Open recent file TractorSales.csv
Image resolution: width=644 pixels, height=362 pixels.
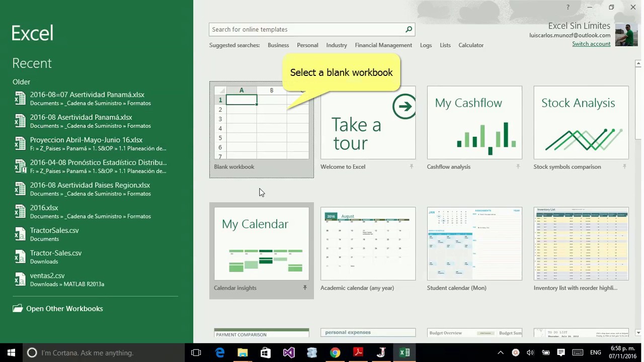(97, 234)
